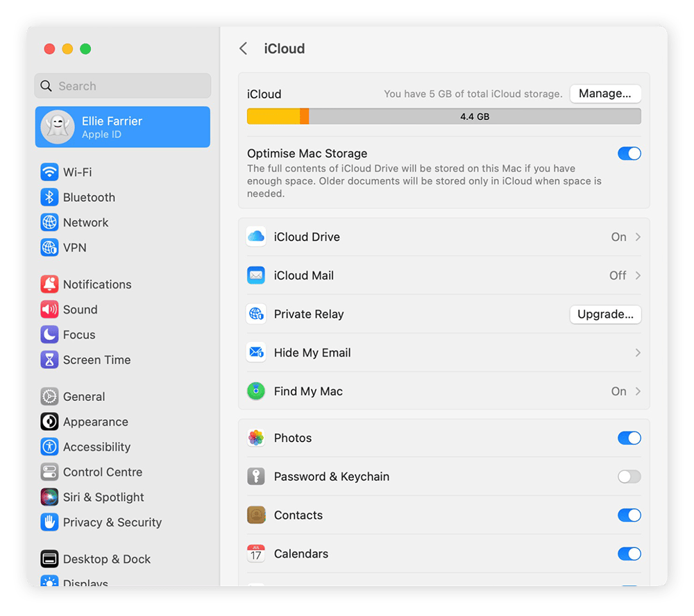
Task: Click the Private Relay globe icon
Action: [256, 314]
